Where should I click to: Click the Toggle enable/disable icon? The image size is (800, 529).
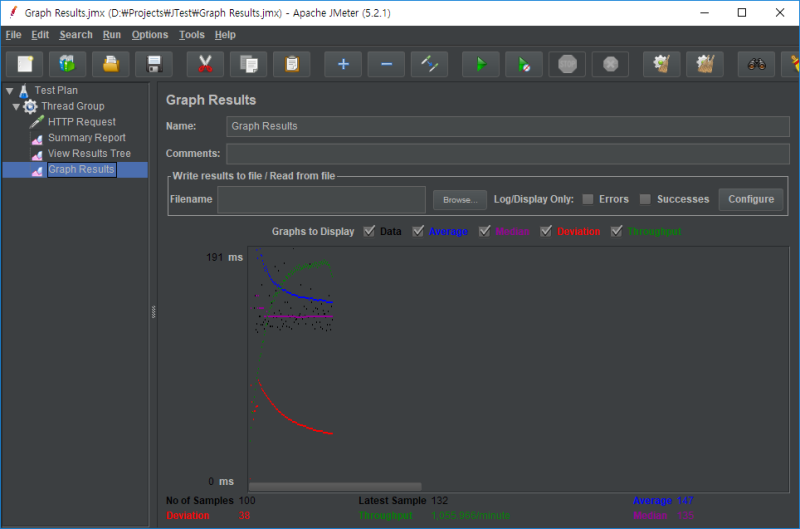point(430,64)
